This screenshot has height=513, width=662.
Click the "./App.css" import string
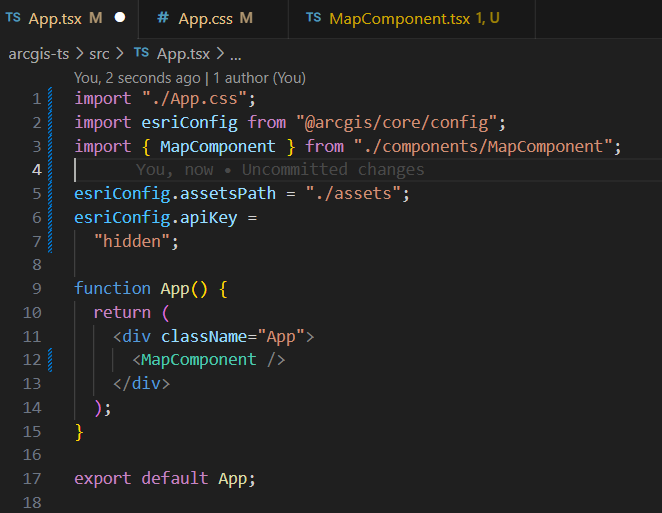point(194,99)
